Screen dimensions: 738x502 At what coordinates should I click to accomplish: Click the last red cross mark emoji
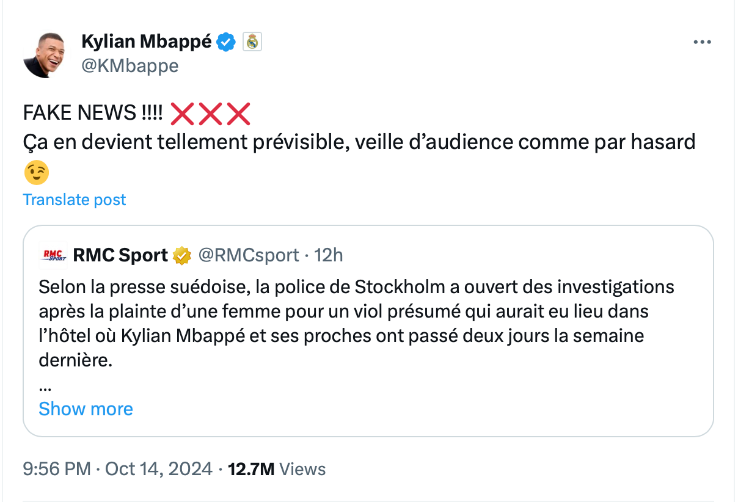tap(238, 113)
